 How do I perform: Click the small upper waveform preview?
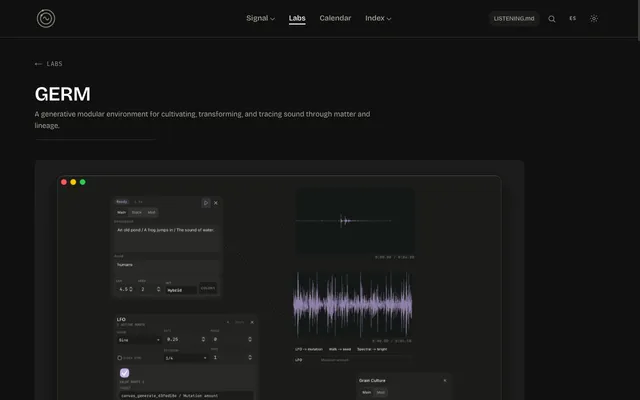[x=355, y=221]
